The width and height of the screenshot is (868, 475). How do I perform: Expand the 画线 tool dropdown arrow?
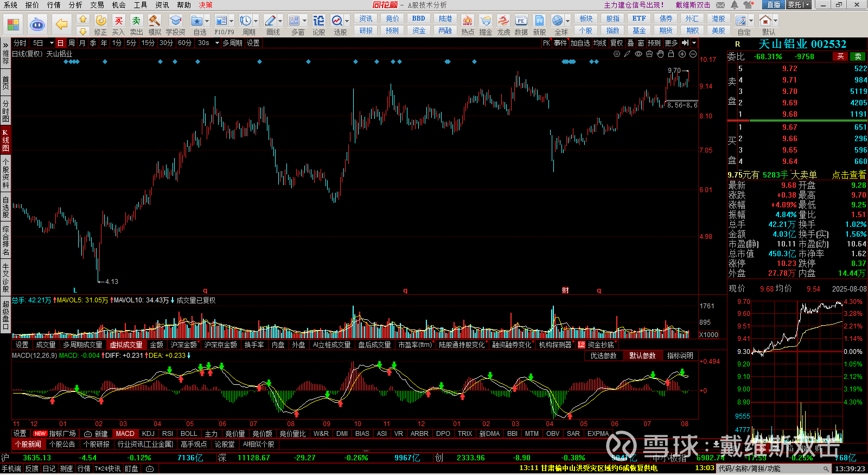281,21
